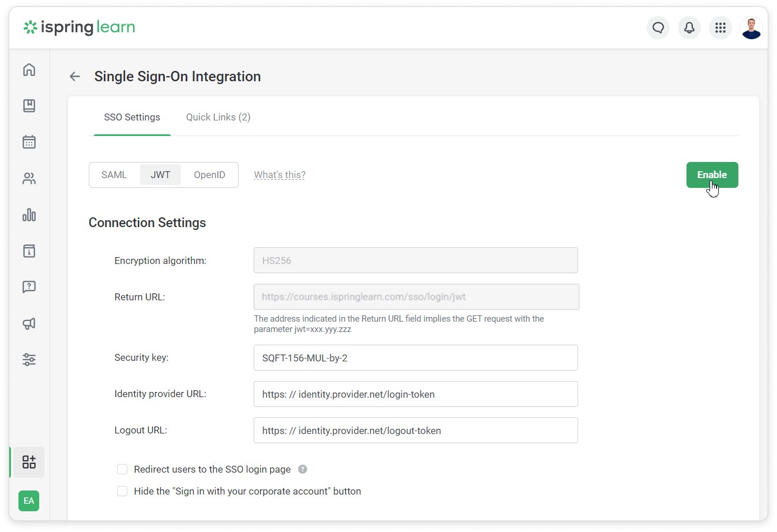This screenshot has height=532, width=777.
Task: Open the SSO Settings tab
Action: point(132,117)
